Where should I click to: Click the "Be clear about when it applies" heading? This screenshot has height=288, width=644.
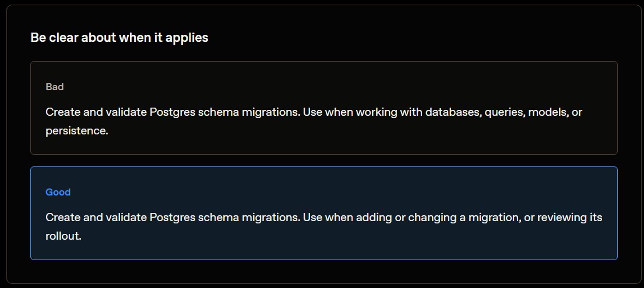(x=119, y=38)
